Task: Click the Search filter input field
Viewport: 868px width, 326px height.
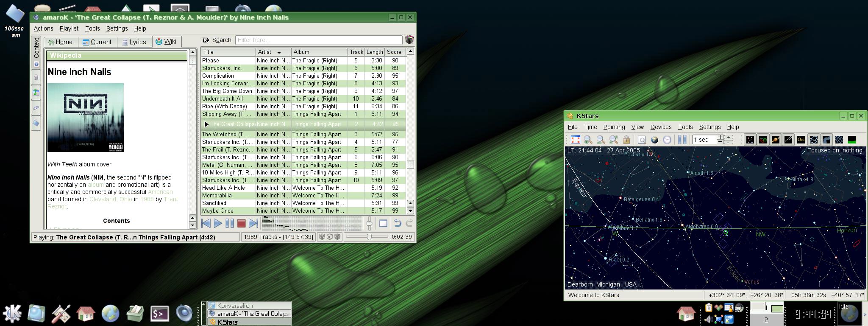Action: point(319,40)
